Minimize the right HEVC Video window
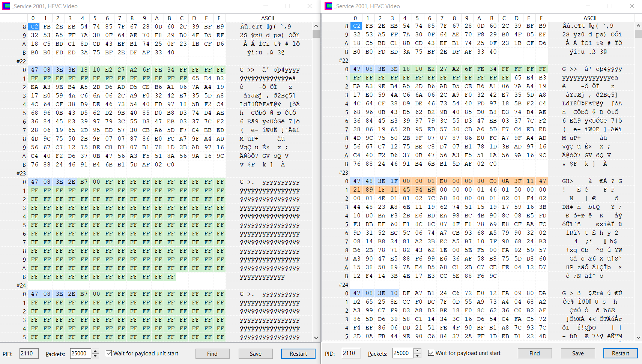642x364 pixels. point(588,6)
